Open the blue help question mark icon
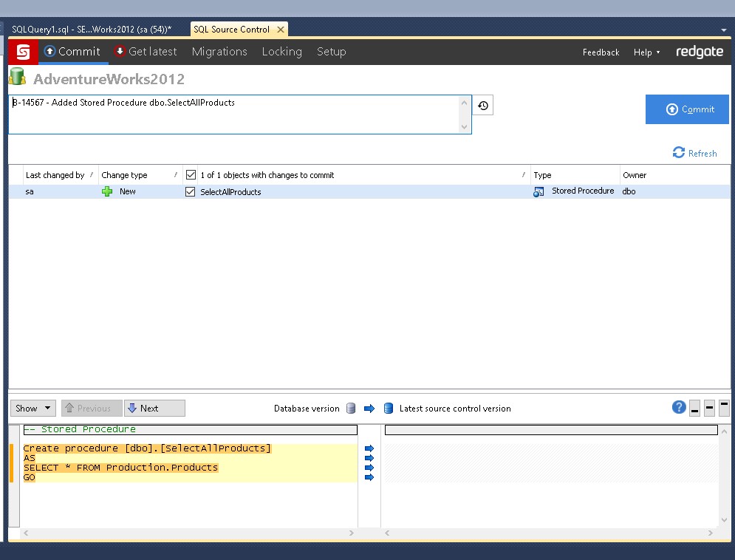 (x=679, y=407)
